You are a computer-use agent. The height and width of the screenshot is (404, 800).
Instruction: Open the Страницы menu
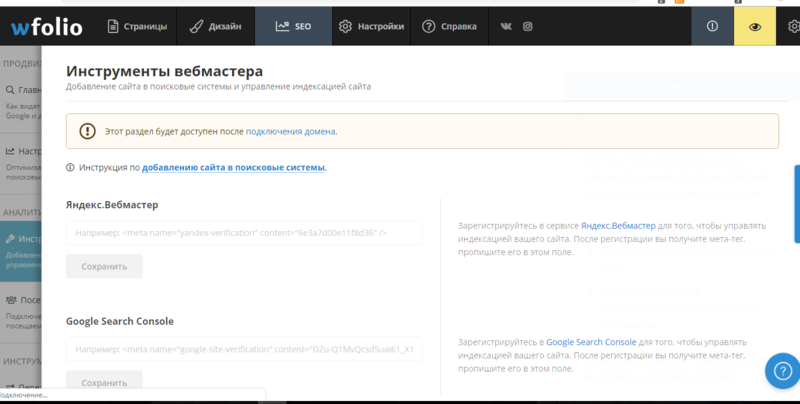click(138, 26)
